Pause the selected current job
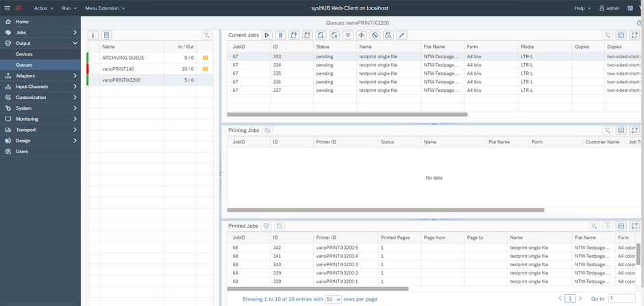The width and height of the screenshot is (644, 306). tap(280, 36)
